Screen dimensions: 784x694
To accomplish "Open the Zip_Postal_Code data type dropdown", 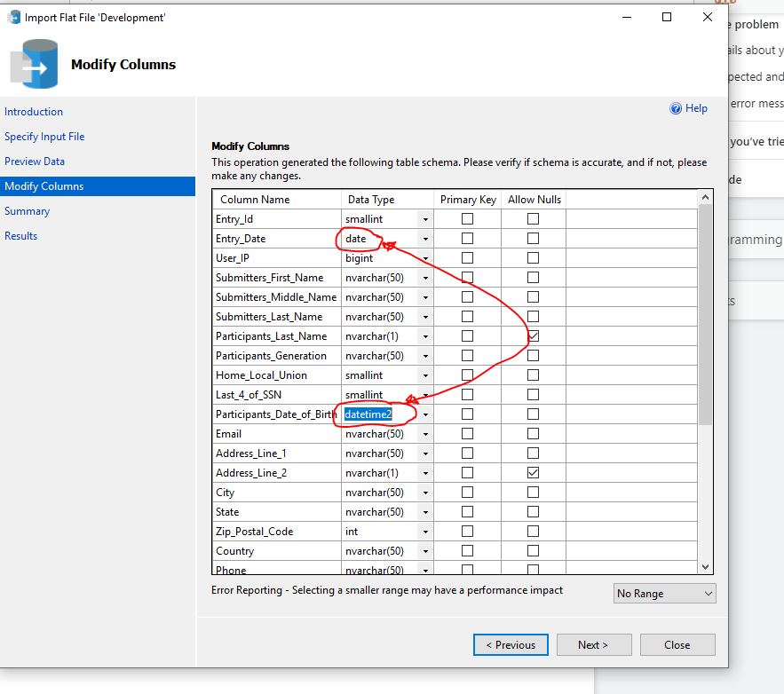I will [x=424, y=531].
